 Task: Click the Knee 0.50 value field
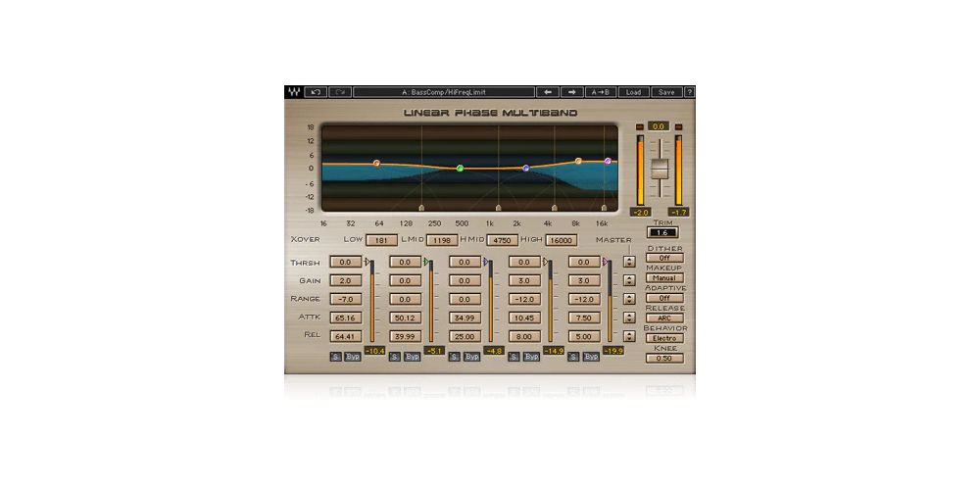(664, 358)
